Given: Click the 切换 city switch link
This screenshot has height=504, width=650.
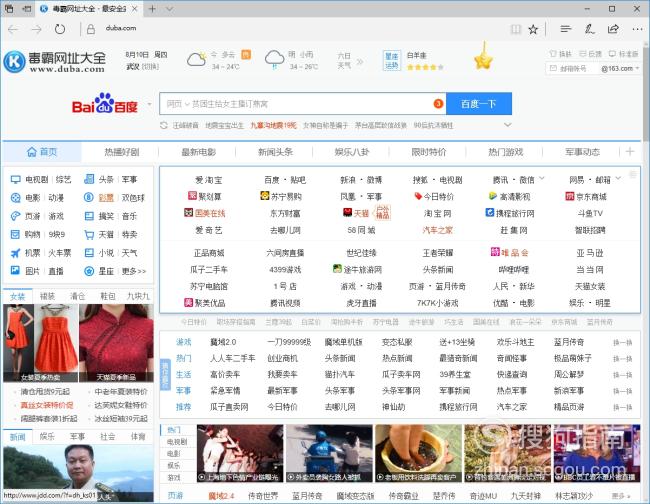Looking at the screenshot, I should pyautogui.click(x=150, y=67).
